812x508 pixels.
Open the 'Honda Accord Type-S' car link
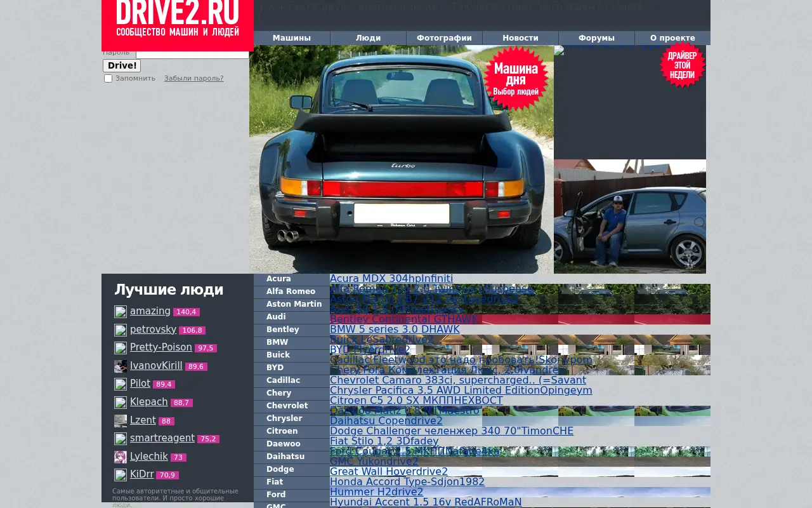(407, 482)
